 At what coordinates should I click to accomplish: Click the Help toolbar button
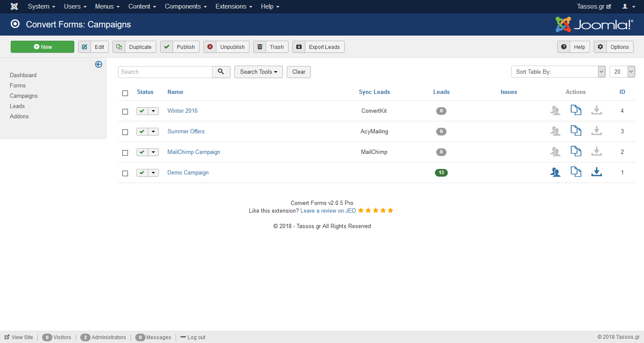point(574,47)
